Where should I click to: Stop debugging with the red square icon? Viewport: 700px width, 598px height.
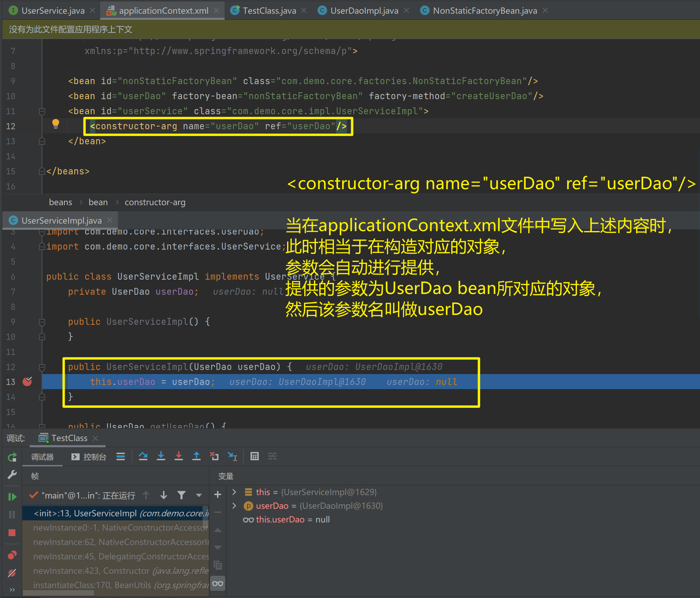pyautogui.click(x=12, y=533)
